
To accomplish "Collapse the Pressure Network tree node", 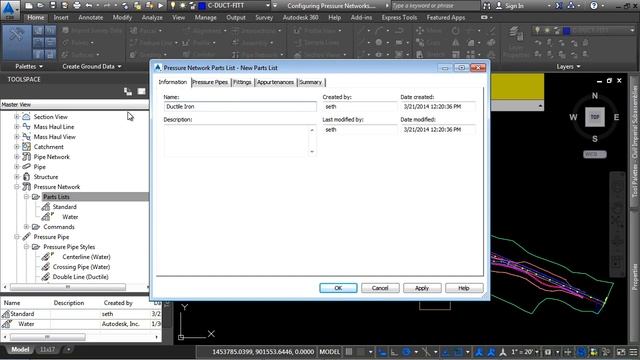I will coord(17,187).
